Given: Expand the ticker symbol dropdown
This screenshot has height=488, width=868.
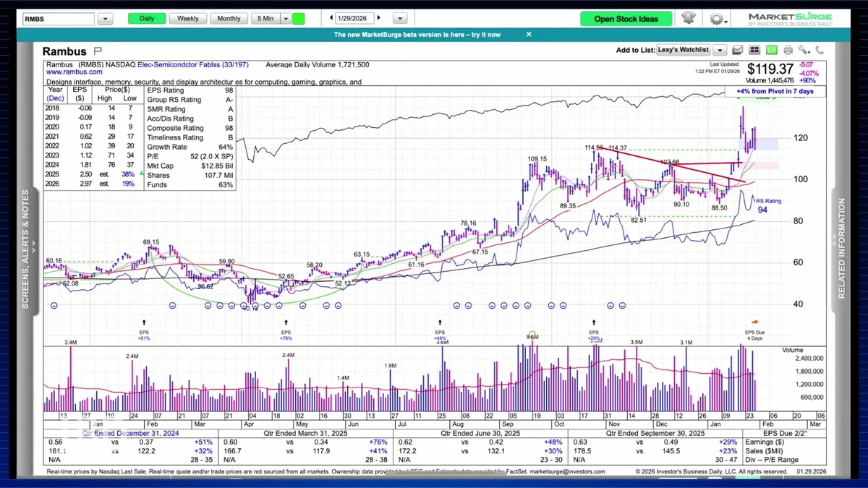Looking at the screenshot, I should (x=105, y=19).
